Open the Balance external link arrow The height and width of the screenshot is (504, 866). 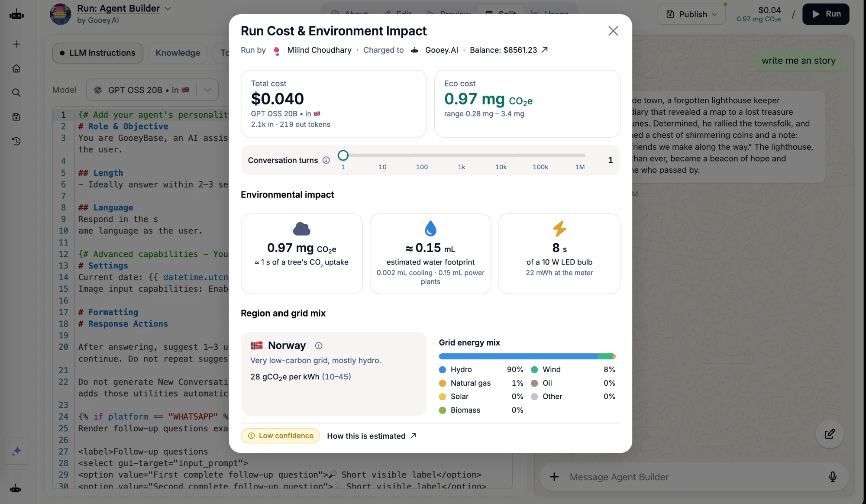[x=545, y=50]
